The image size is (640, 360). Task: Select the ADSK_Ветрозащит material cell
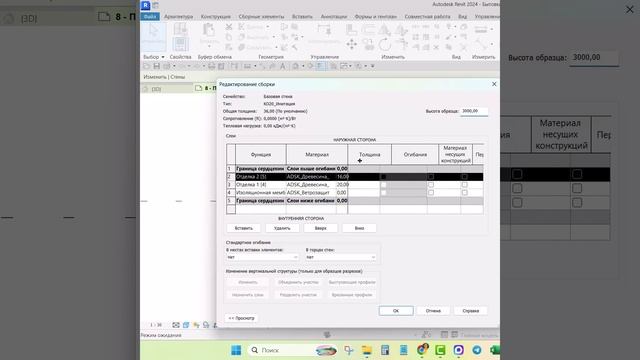coord(311,192)
